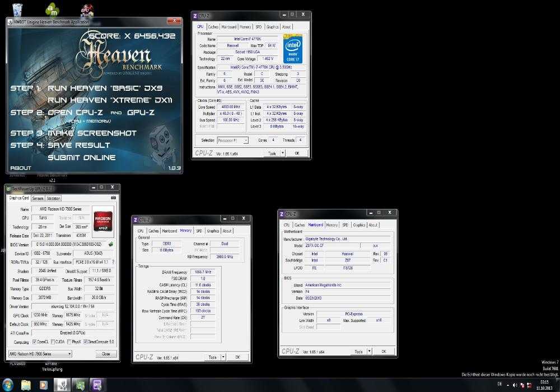Viewport: 560px width, 392px height.
Task: Click the Bus Interface question mark icon
Action: [113, 262]
